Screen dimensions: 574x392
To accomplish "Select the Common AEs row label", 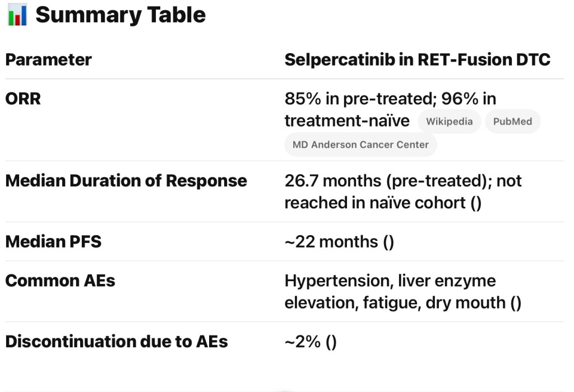I will click(60, 281).
